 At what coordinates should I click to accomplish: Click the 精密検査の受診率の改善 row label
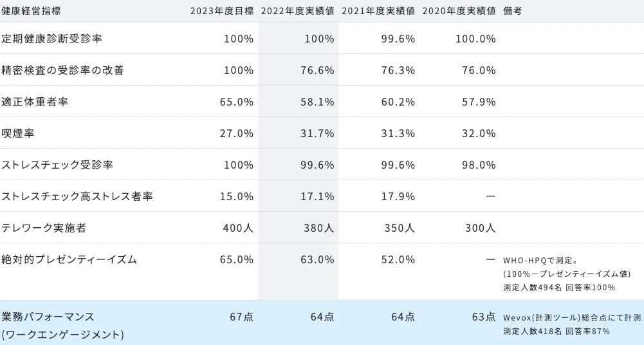coord(62,70)
